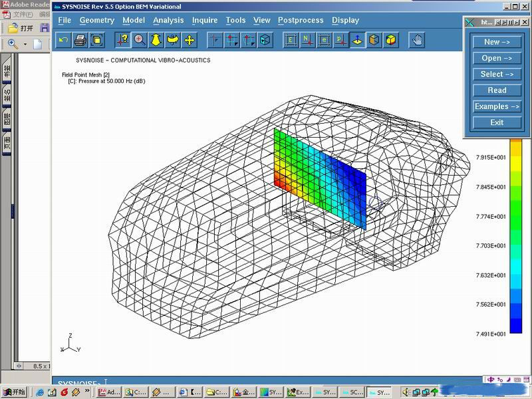The height and width of the screenshot is (399, 532).
Task: Click the top Adobe Reader side panel tab
Action: coord(7,70)
